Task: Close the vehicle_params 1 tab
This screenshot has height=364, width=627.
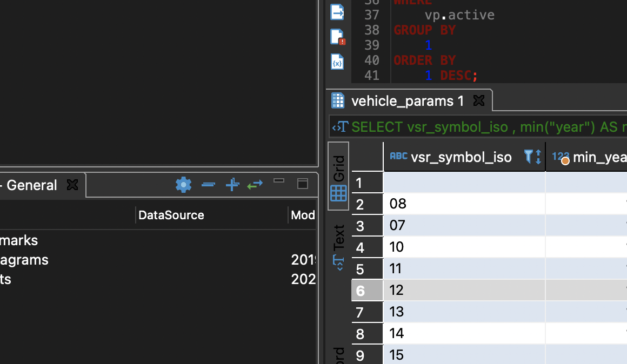Action: pyautogui.click(x=479, y=100)
